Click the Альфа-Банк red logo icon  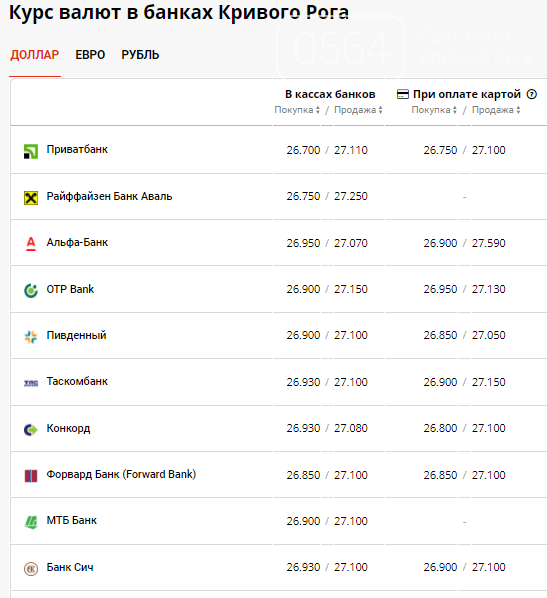click(31, 244)
